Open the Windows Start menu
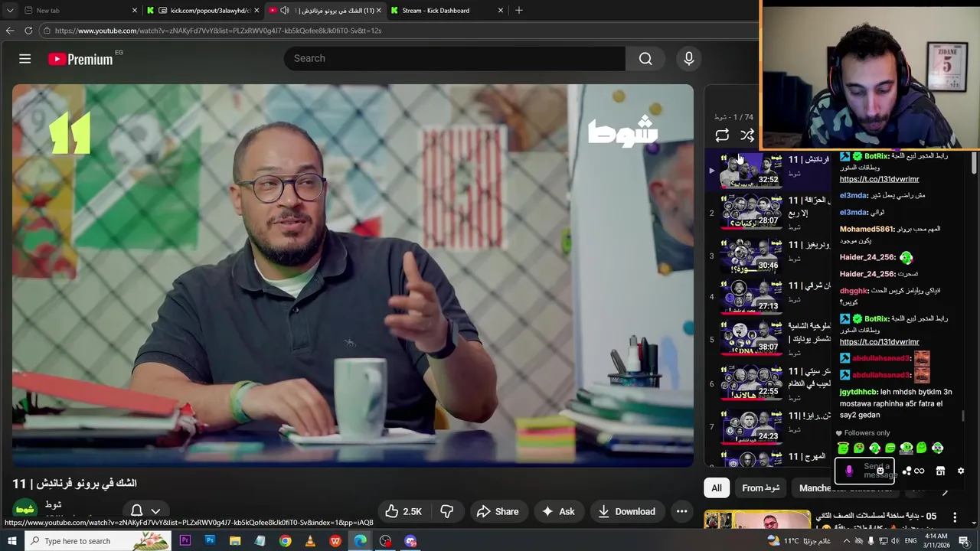This screenshot has width=980, height=551. click(x=11, y=541)
